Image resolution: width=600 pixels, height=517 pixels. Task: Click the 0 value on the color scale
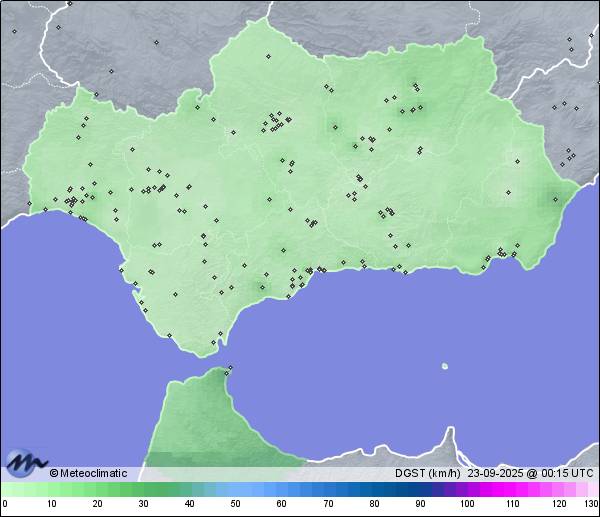(x=5, y=504)
